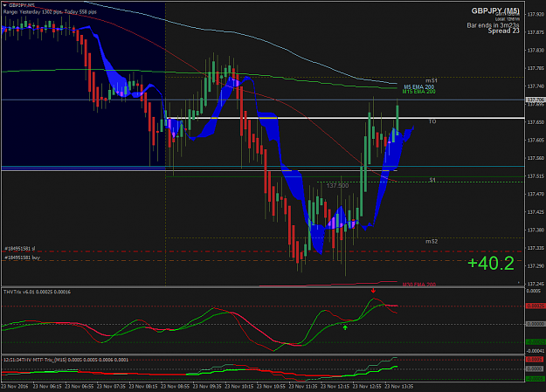Click '23 Nov 08:55' on the time axis

tap(175, 387)
